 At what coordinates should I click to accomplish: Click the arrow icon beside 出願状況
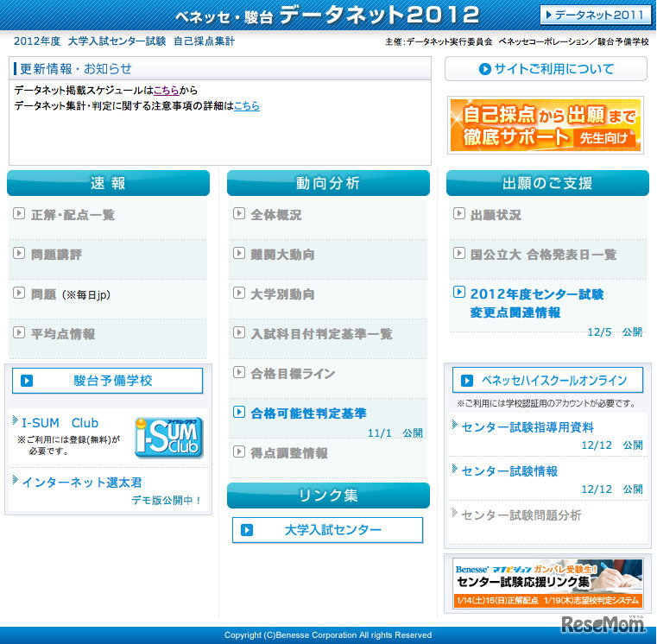(x=458, y=214)
